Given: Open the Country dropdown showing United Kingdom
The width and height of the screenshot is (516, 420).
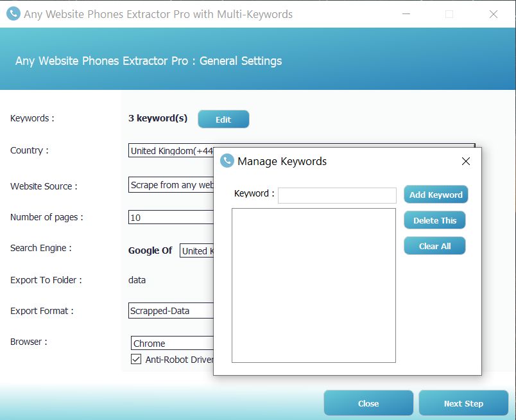Looking at the screenshot, I should (x=171, y=150).
